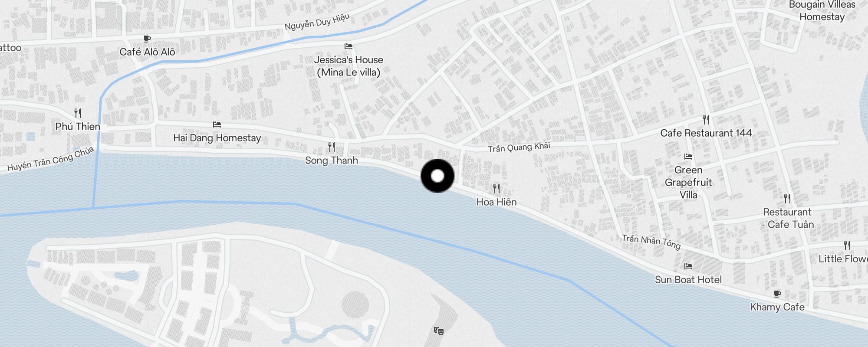Screen dimensions: 868x347
Task: Open the Green Grapefruit Villa bed icon
Action: click(688, 157)
